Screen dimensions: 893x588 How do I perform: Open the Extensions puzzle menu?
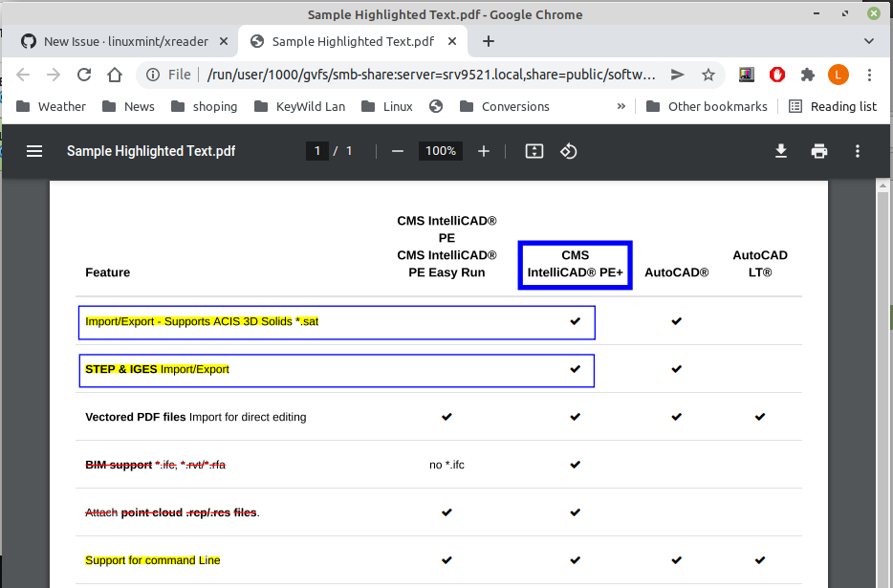pyautogui.click(x=808, y=75)
